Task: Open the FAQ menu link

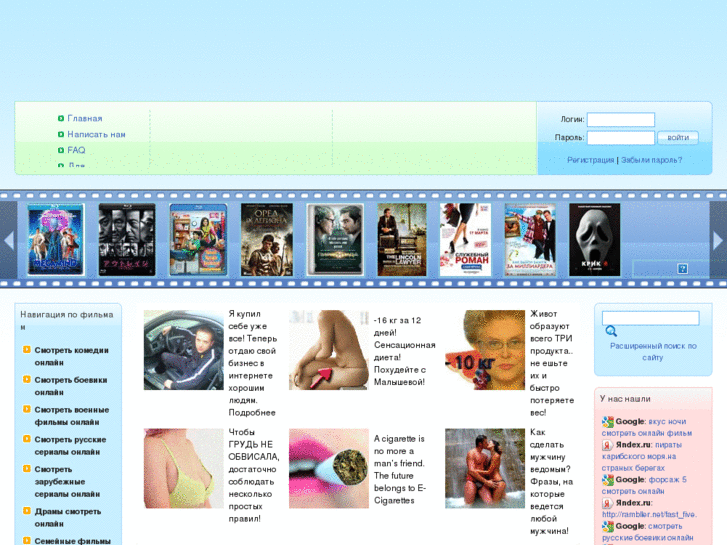Action: (77, 150)
